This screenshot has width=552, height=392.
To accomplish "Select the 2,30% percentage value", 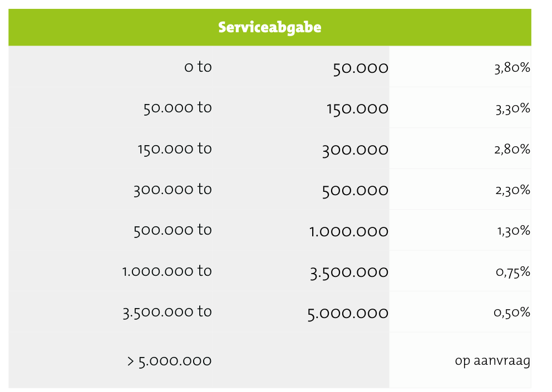I will (512, 190).
